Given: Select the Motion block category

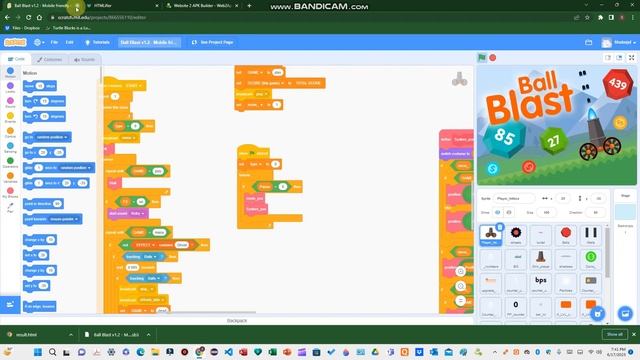Looking at the screenshot, I should click(x=10, y=72).
